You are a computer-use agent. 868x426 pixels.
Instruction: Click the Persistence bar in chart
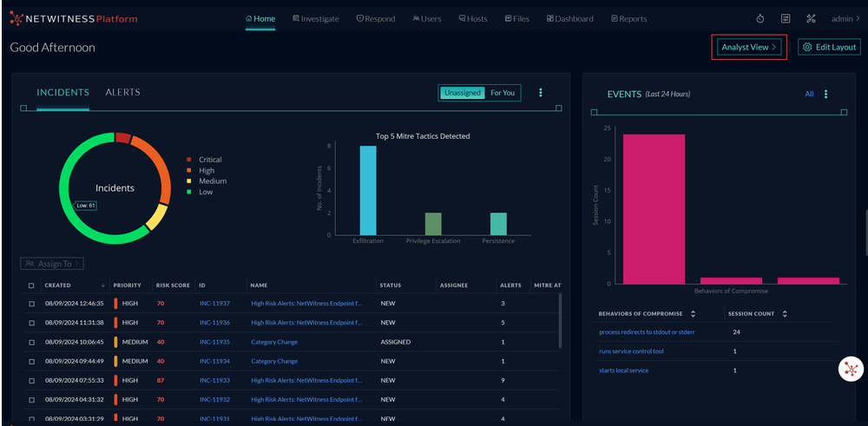[x=498, y=224]
